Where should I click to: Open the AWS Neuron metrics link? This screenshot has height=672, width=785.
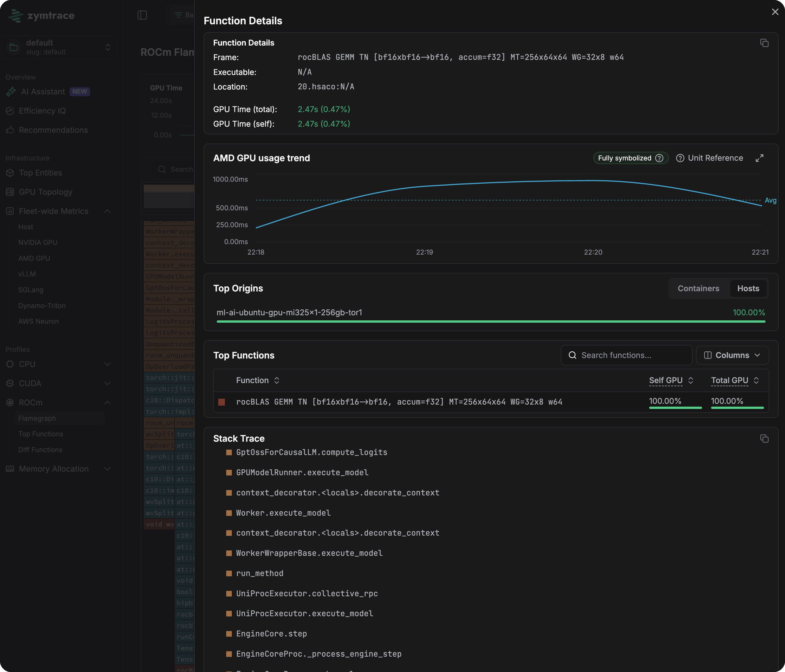pos(38,321)
